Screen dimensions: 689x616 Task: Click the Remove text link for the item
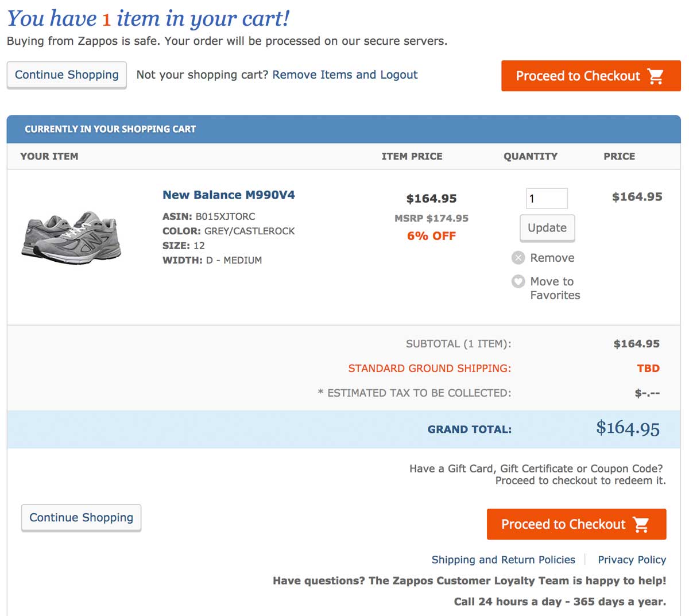click(552, 258)
